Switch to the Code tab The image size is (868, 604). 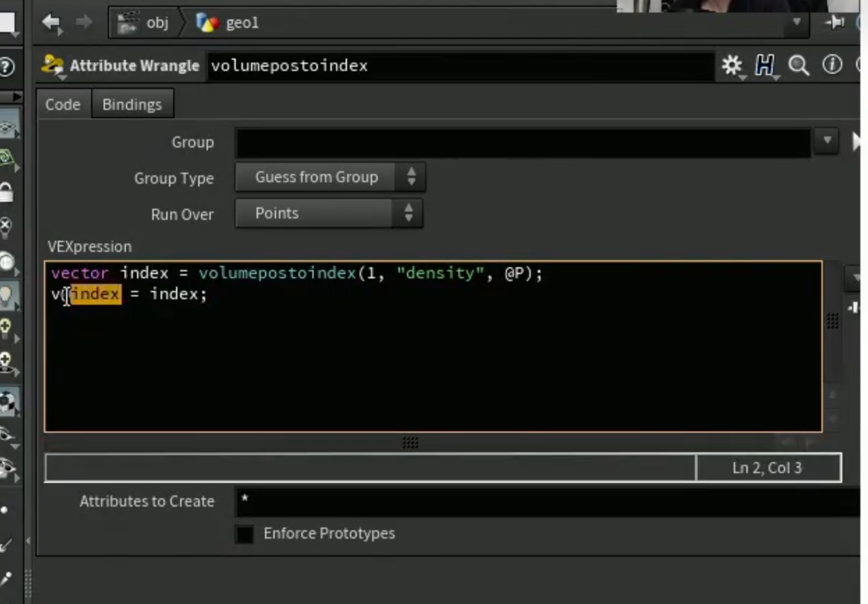pyautogui.click(x=63, y=104)
